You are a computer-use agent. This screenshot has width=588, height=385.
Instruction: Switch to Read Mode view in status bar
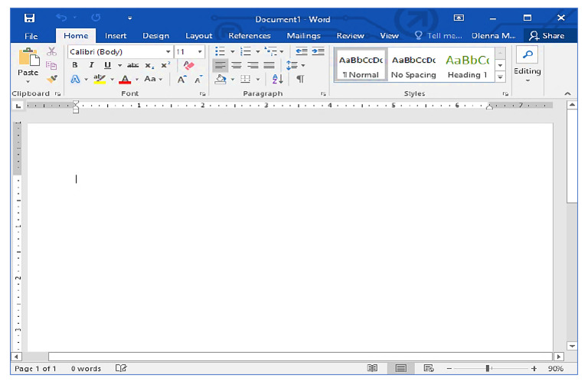(x=372, y=368)
